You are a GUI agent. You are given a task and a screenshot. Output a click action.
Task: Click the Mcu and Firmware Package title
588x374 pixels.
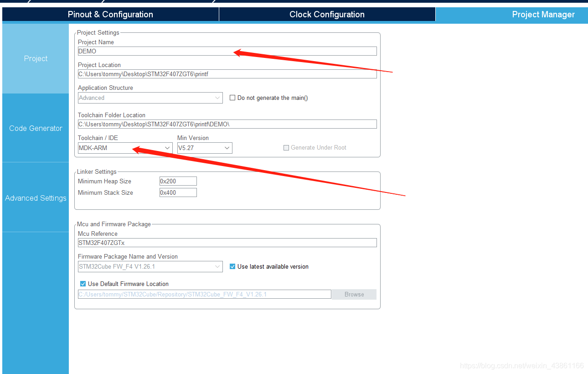[113, 224]
